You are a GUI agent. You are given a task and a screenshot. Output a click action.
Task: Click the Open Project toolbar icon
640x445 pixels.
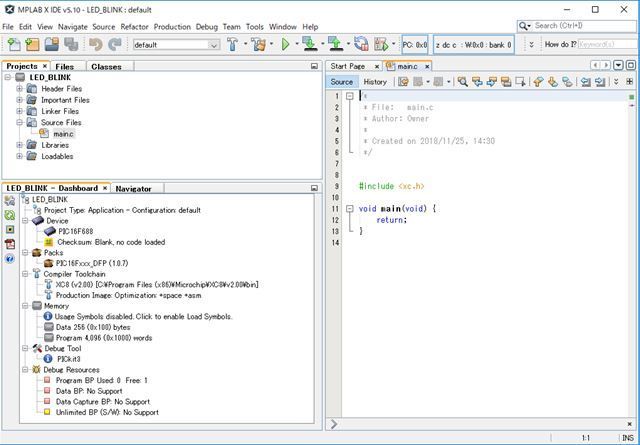click(52, 44)
